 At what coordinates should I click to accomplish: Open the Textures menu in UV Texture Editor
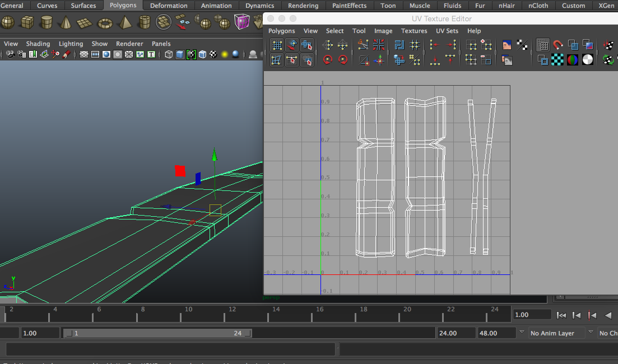click(x=414, y=31)
